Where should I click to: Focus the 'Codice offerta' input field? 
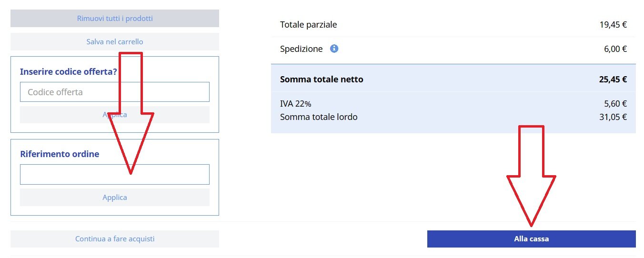pyautogui.click(x=71, y=92)
